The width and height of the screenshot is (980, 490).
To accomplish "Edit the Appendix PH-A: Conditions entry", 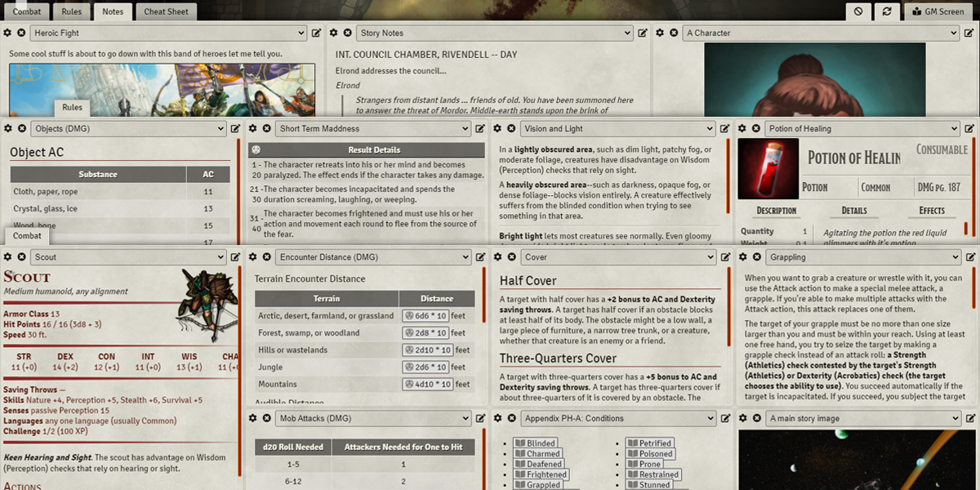I will (725, 418).
